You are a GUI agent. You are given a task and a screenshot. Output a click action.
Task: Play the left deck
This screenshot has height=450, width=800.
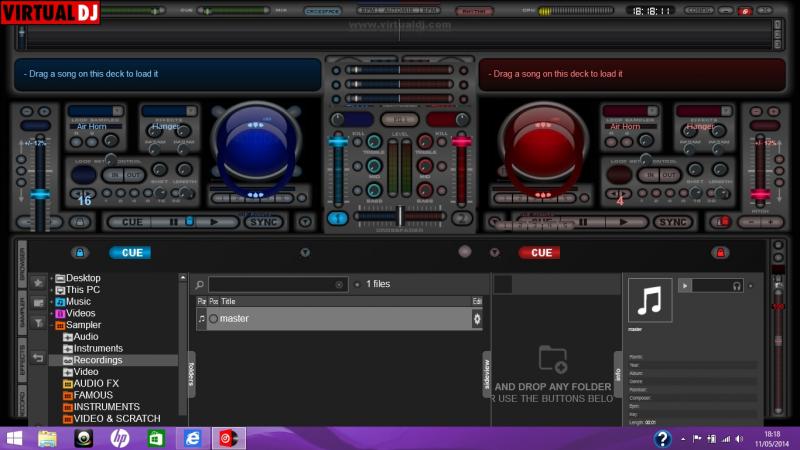pyautogui.click(x=214, y=222)
